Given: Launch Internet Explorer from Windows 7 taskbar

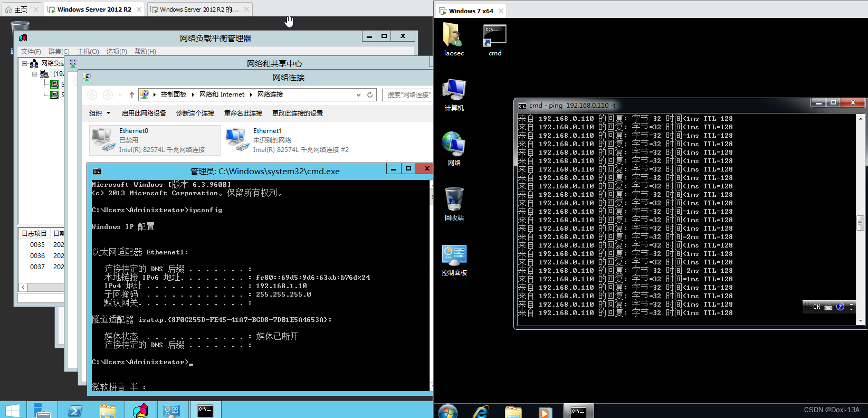Looking at the screenshot, I should pyautogui.click(x=481, y=412).
